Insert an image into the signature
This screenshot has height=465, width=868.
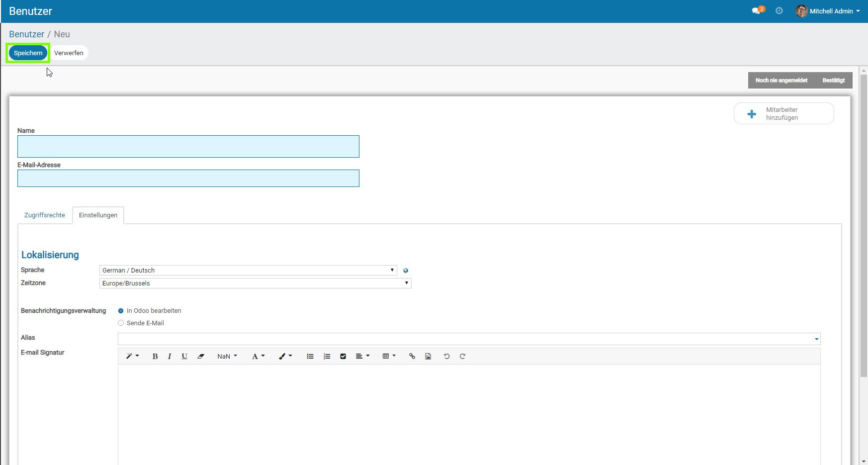pyautogui.click(x=428, y=356)
